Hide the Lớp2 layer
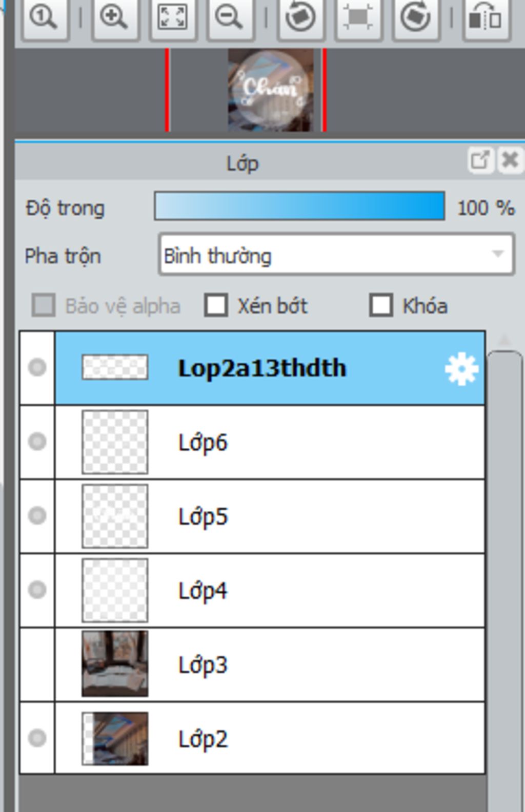The width and height of the screenshot is (525, 812). (x=37, y=738)
